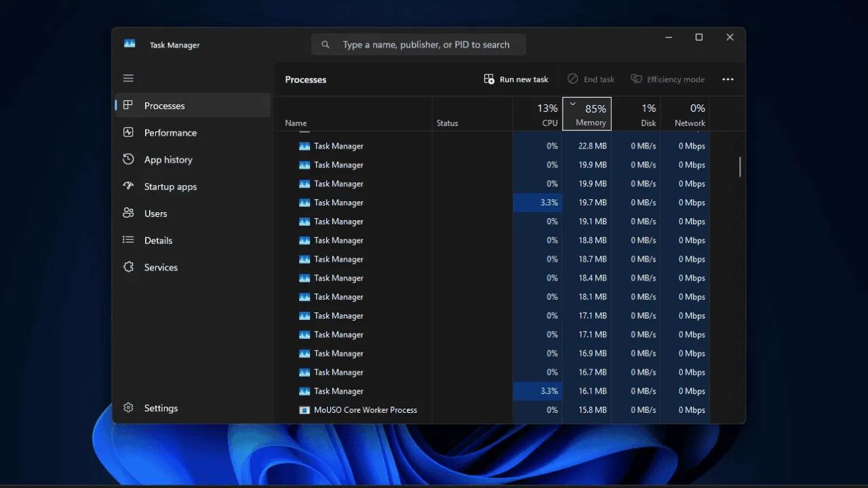868x488 pixels.
Task: Open the Details view
Action: click(x=158, y=240)
